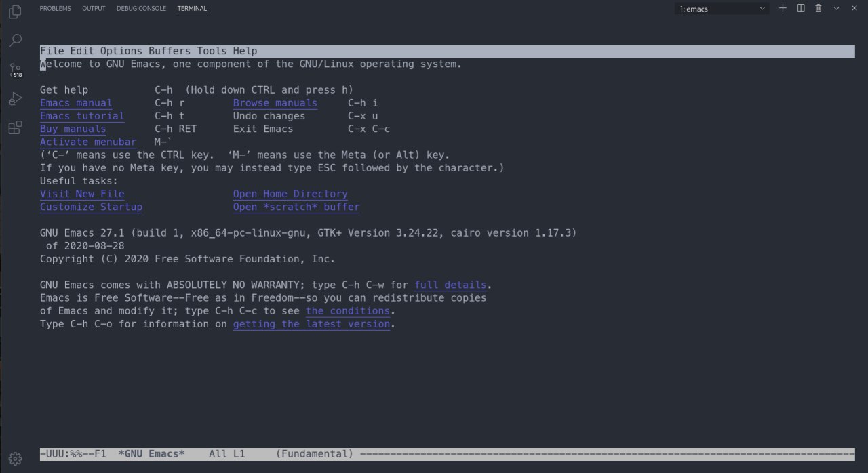Open the Emacs Options menu
Screen dimensions: 868x473
(121, 52)
